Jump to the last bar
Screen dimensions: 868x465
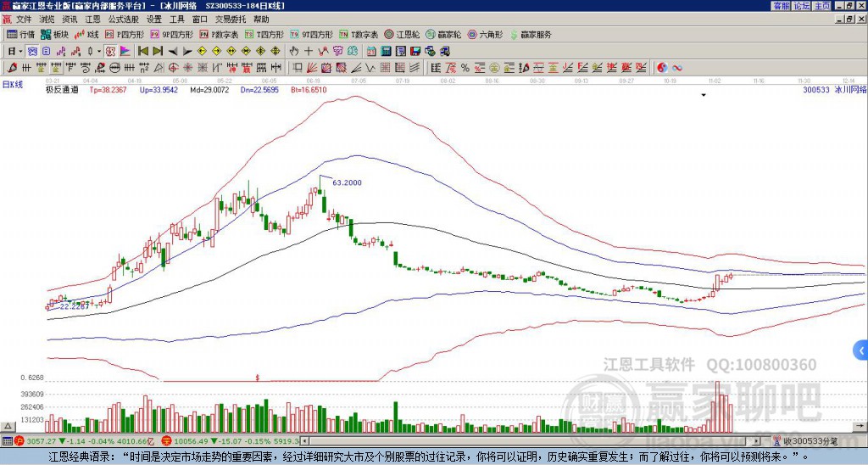(158, 51)
